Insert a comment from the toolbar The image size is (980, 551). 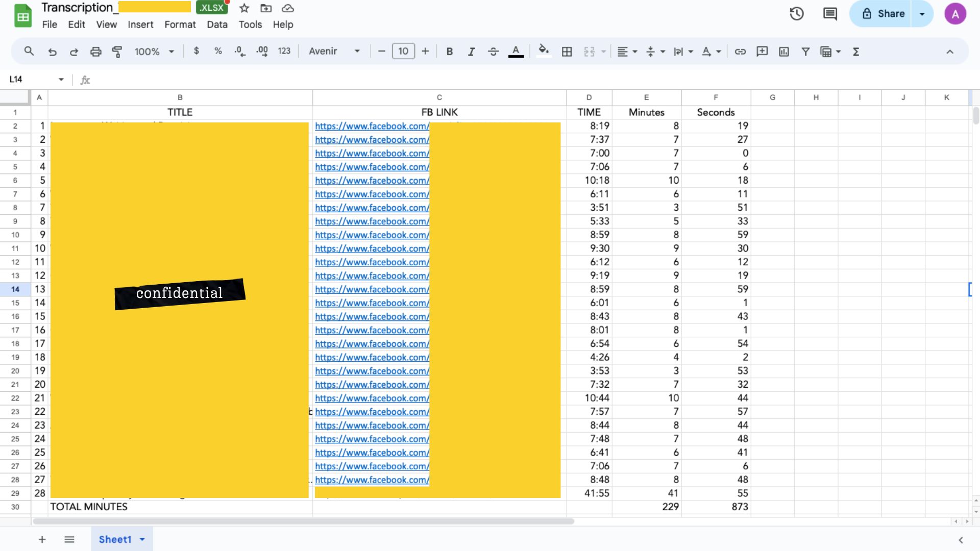[762, 52]
